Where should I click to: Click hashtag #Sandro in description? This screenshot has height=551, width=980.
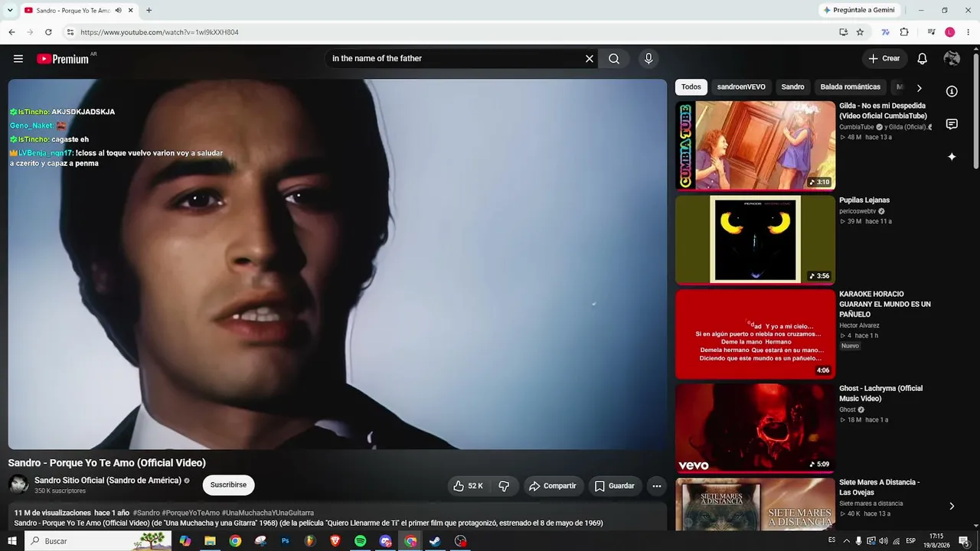tap(146, 513)
